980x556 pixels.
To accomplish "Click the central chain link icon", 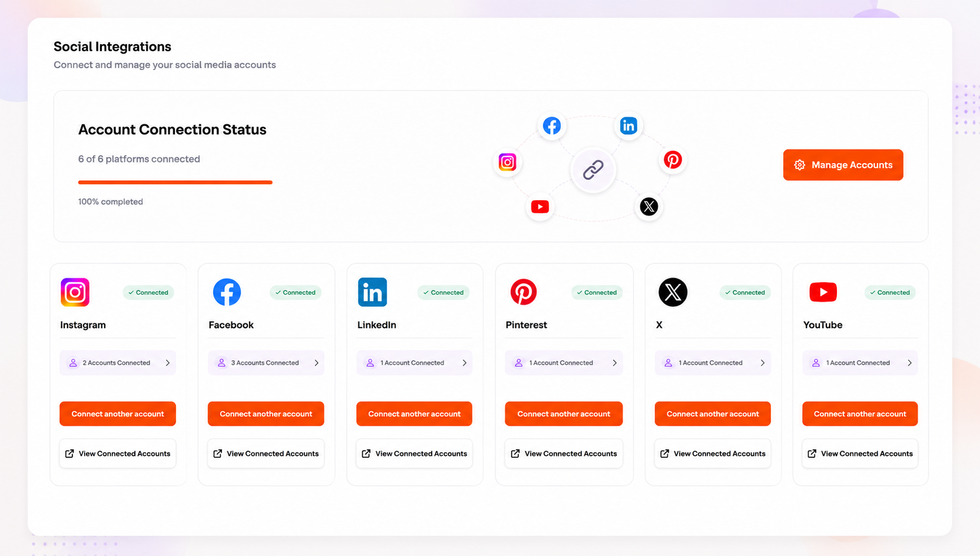I will (593, 170).
